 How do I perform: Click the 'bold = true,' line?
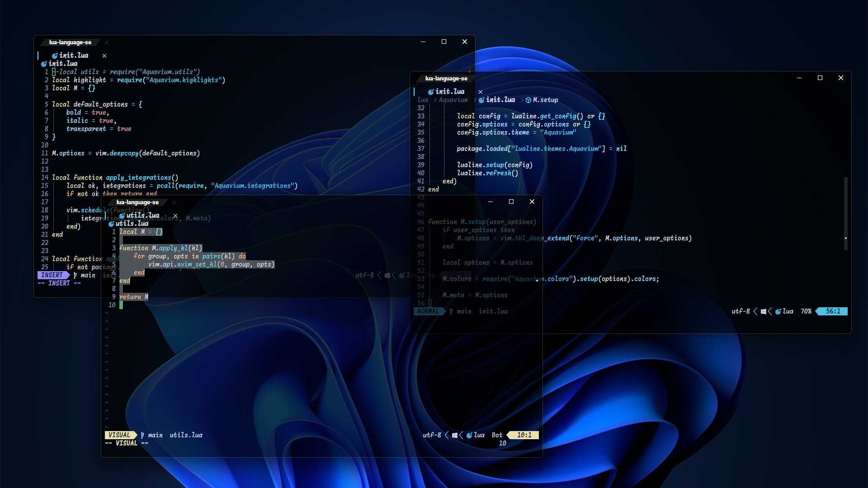point(88,113)
